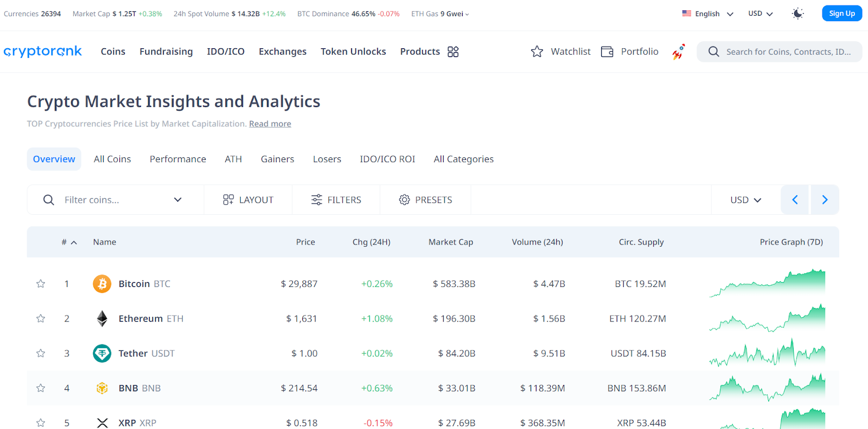Add XRP to watchlist with star

pos(41,422)
